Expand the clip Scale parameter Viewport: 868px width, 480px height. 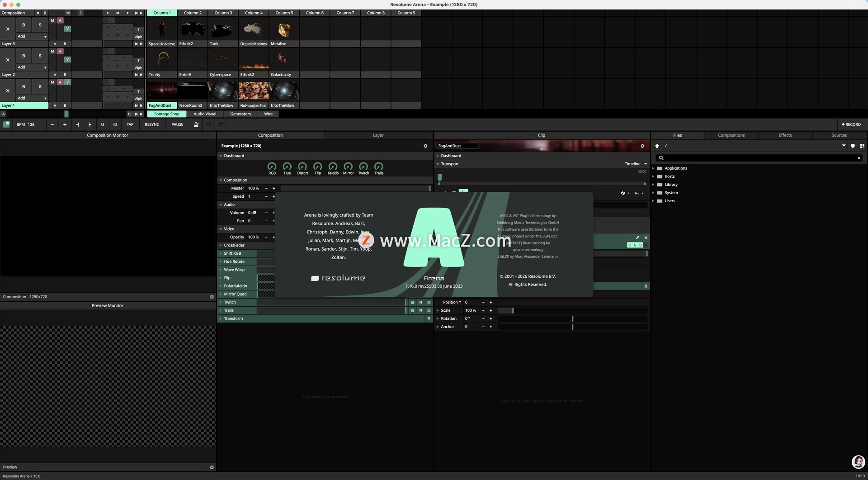click(x=438, y=310)
